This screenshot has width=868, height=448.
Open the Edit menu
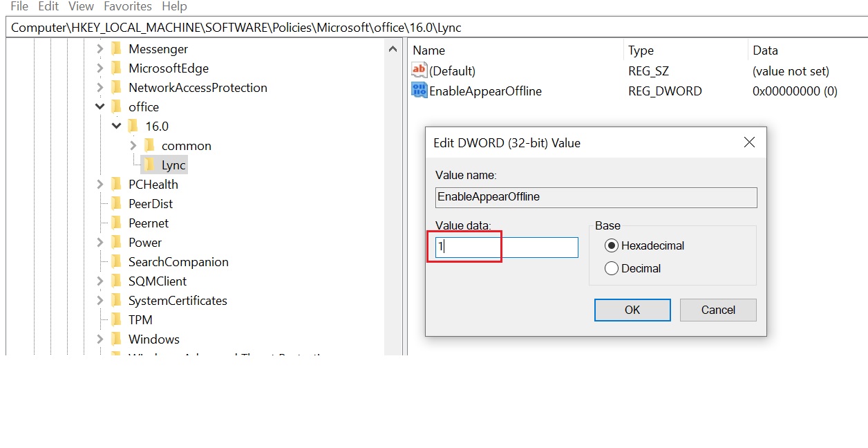(48, 6)
